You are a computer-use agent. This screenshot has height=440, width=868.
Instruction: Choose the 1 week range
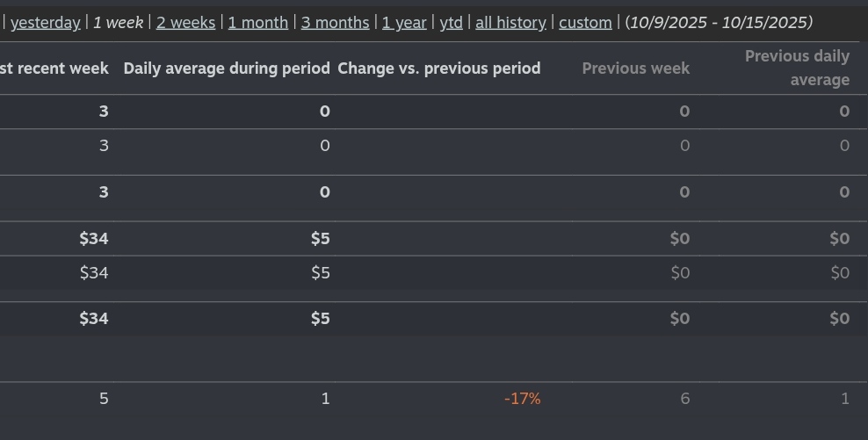[118, 23]
